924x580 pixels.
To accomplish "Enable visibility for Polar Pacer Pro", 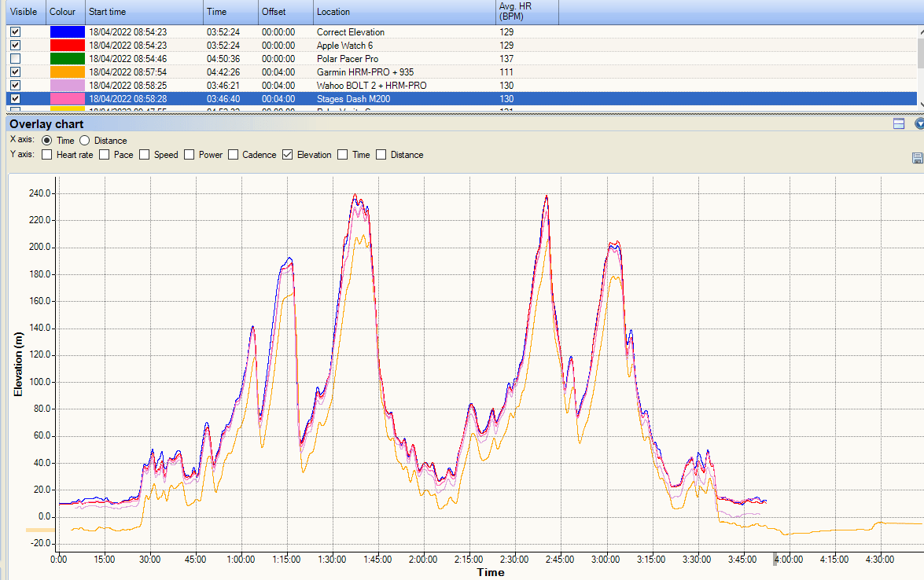I will 16,59.
